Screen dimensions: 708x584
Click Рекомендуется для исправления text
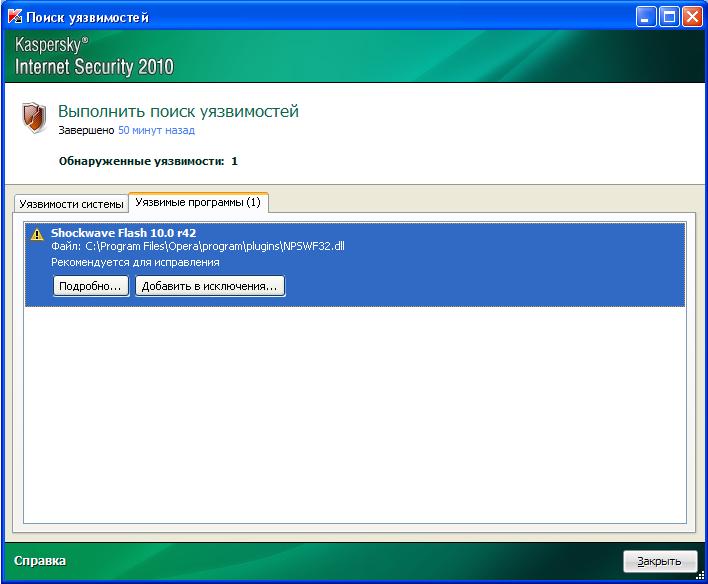click(x=135, y=262)
